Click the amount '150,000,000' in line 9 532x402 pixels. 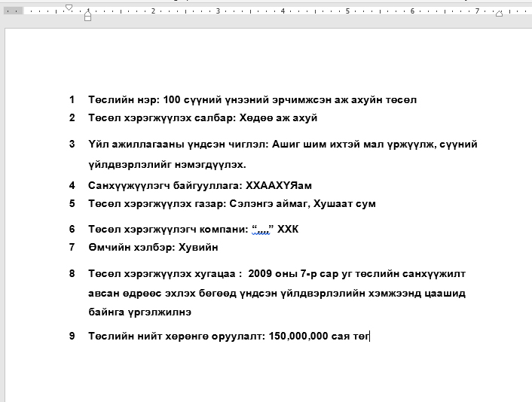click(298, 336)
